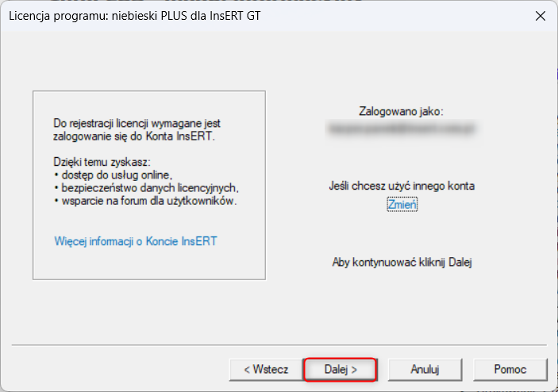Click the 'Jeśli chcesz użyć innego konta' text
Image resolution: width=558 pixels, height=392 pixels.
point(402,186)
